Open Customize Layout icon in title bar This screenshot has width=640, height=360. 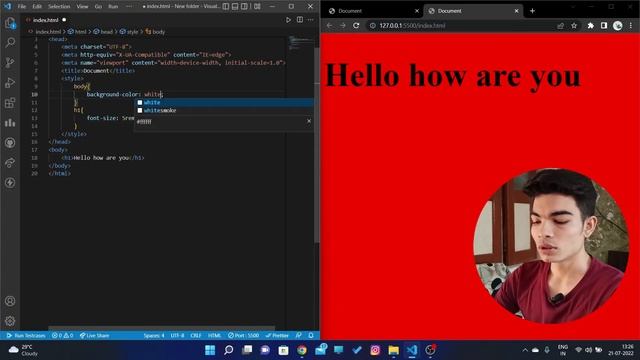point(257,7)
